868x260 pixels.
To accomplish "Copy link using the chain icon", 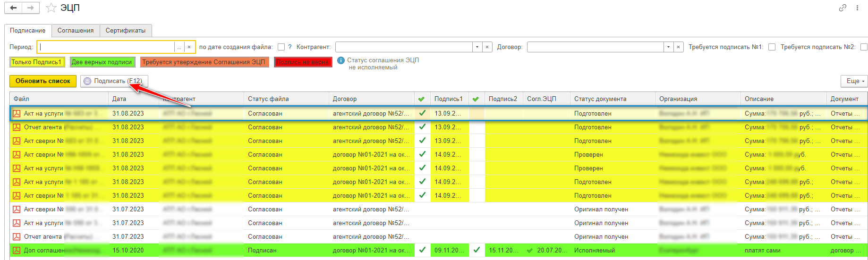I will click(x=842, y=8).
